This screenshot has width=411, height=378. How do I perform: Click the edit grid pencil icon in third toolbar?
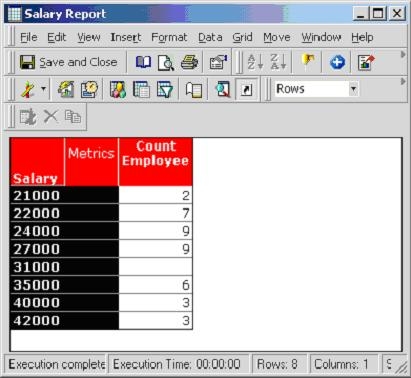(28, 117)
